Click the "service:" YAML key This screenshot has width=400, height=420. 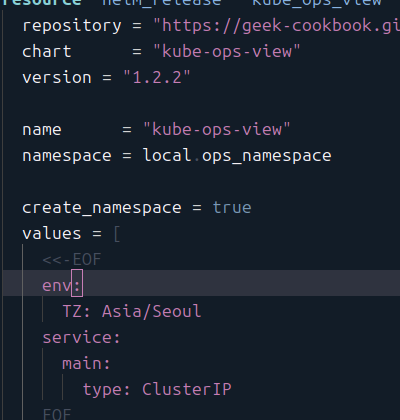(x=81, y=337)
